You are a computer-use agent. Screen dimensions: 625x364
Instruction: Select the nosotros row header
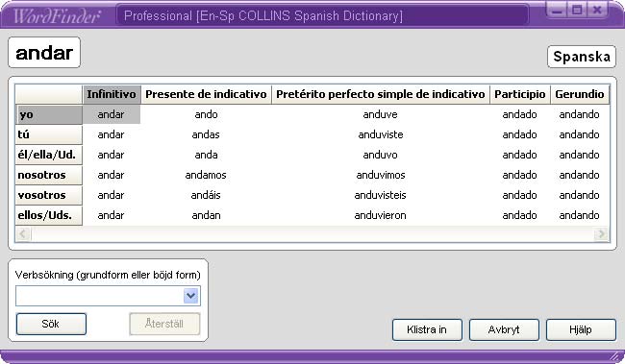pyautogui.click(x=49, y=175)
